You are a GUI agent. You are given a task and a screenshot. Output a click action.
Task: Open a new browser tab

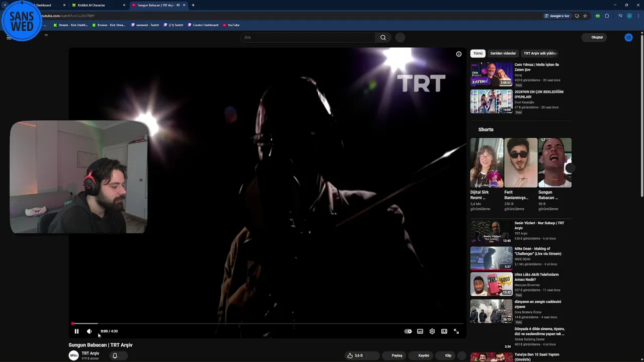(193, 5)
